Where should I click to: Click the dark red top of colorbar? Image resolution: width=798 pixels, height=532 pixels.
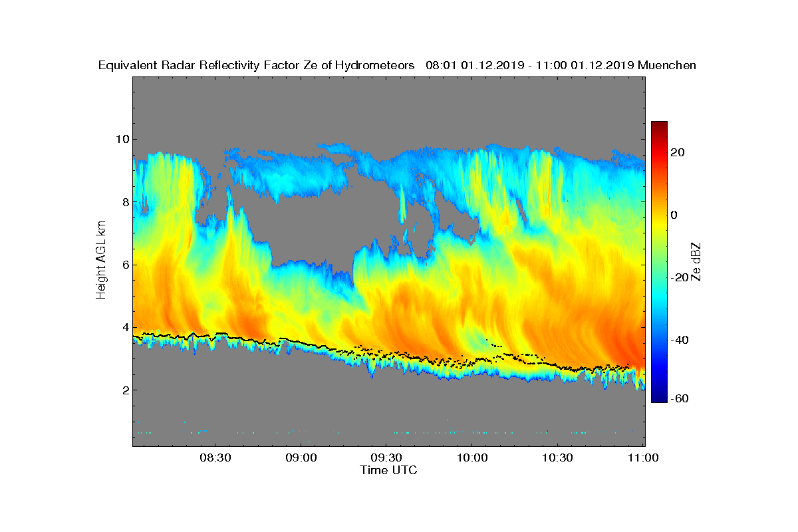[659, 125]
